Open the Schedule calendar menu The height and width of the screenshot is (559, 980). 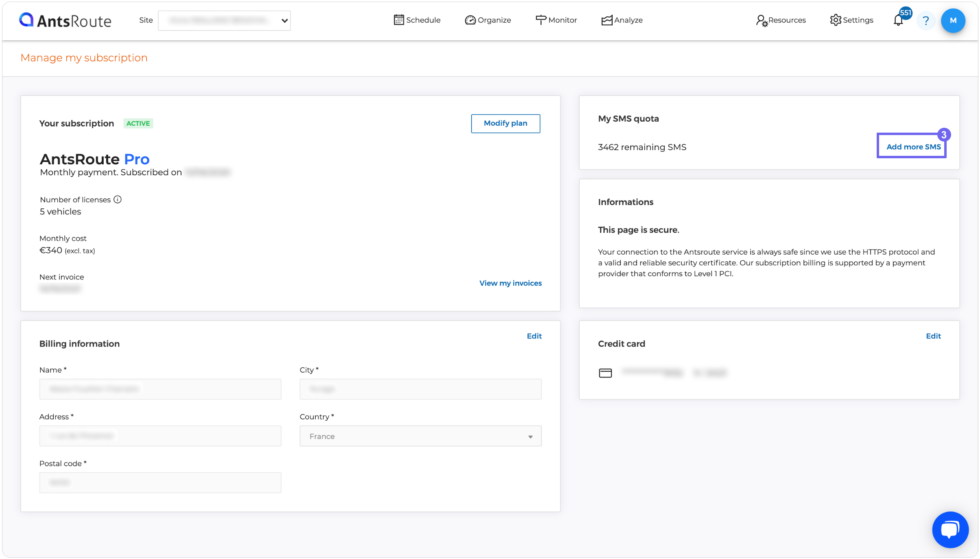[x=417, y=20]
